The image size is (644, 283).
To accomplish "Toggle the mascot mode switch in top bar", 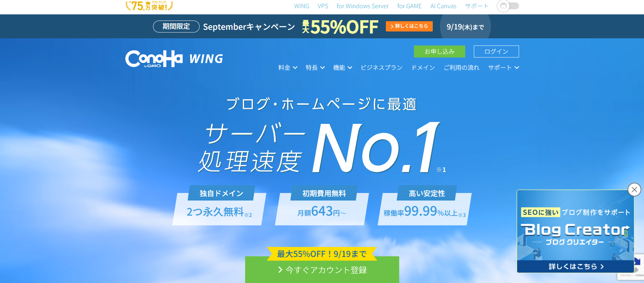I will [x=508, y=6].
